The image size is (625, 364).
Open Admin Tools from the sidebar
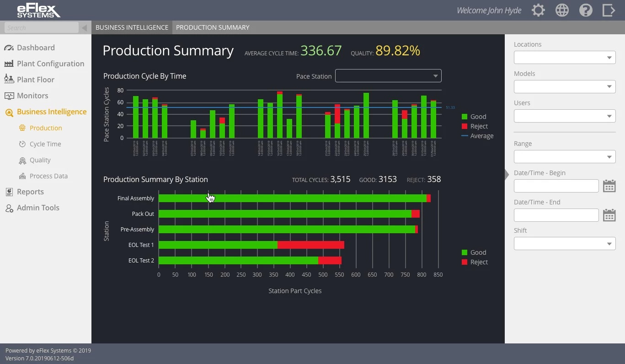click(x=37, y=208)
